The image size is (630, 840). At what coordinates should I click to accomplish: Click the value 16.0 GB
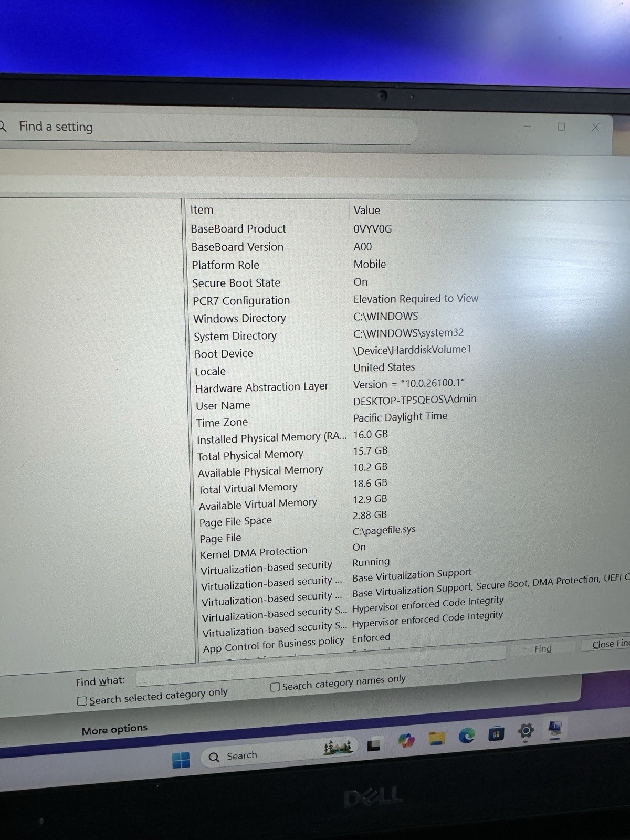click(371, 435)
